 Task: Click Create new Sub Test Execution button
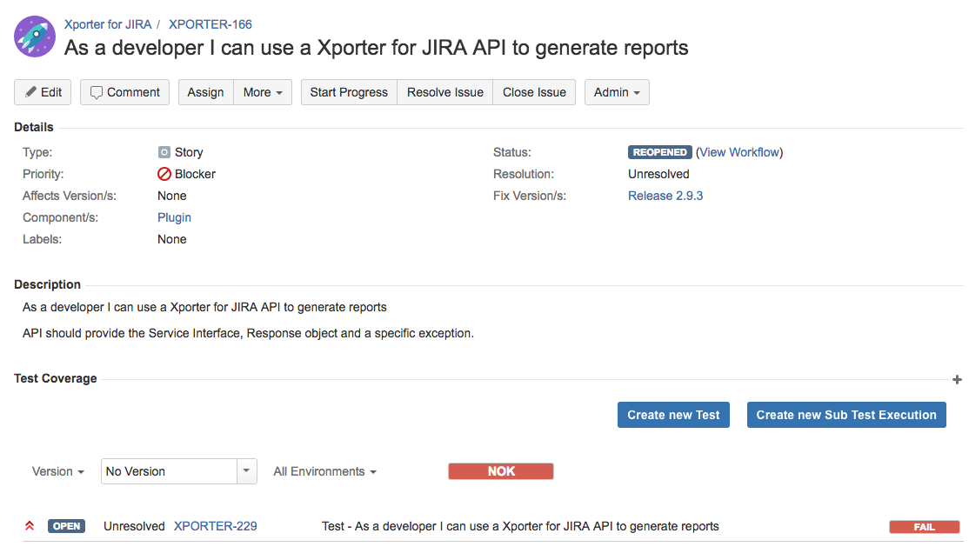(846, 415)
